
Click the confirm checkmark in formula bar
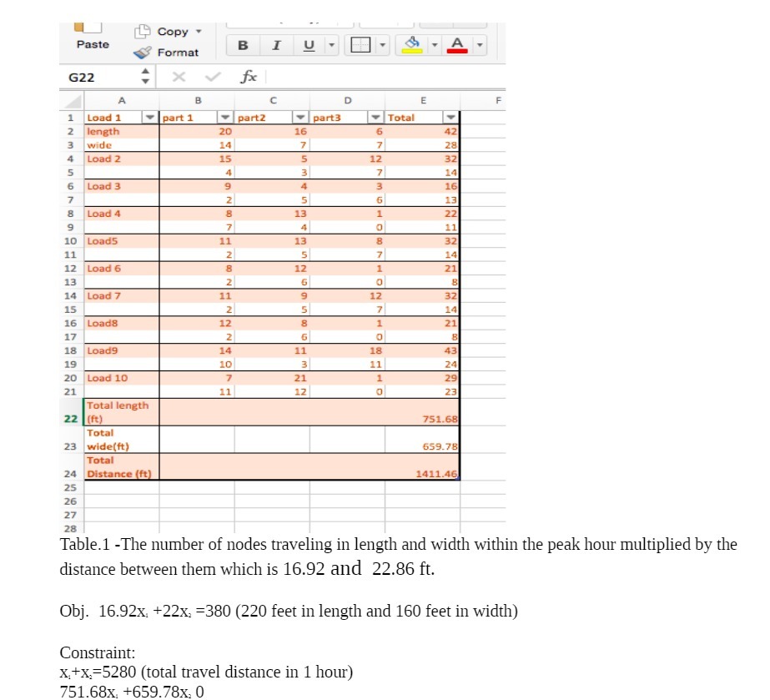213,77
